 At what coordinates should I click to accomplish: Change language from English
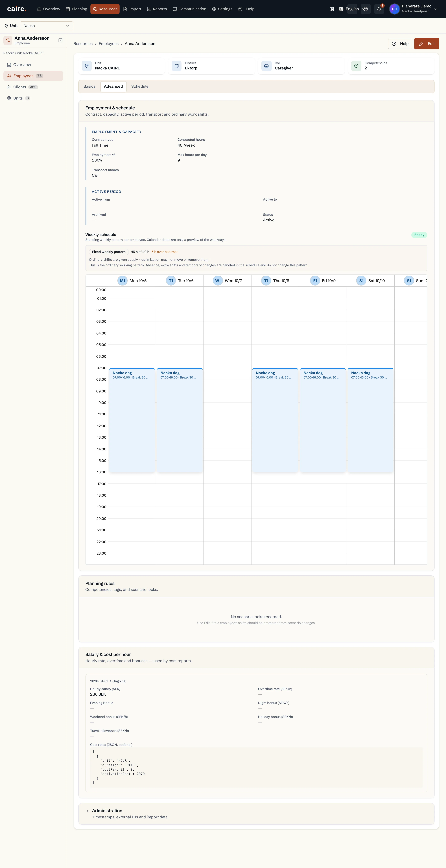click(x=349, y=9)
